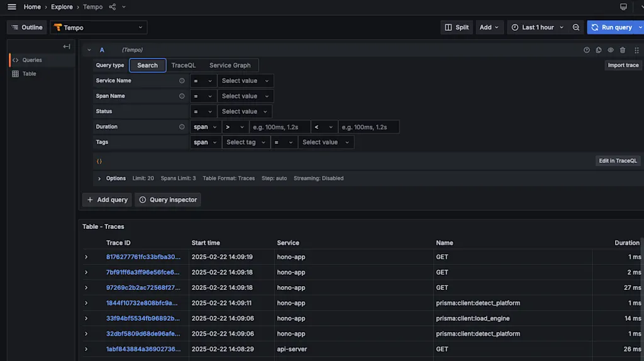This screenshot has width=644, height=361.
Task: Expand trace row 8176277761fc33bfba30
Action: (86, 257)
